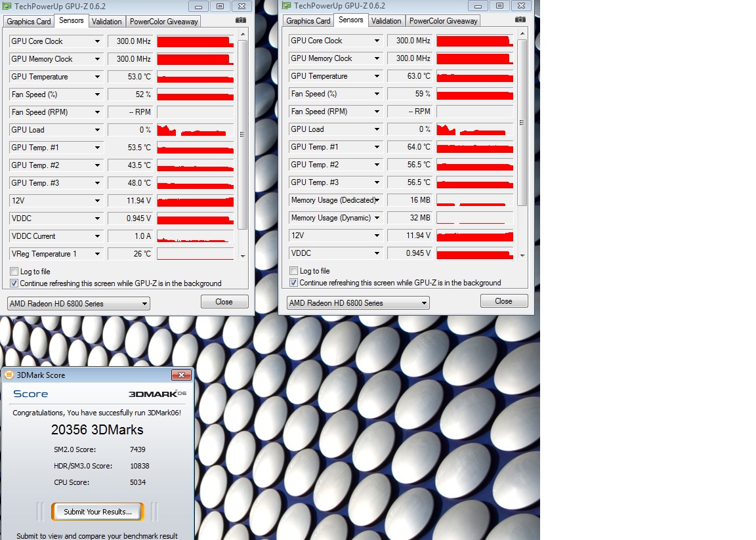Switch to Graphics Card tab in left window
756x540 pixels.
28,22
